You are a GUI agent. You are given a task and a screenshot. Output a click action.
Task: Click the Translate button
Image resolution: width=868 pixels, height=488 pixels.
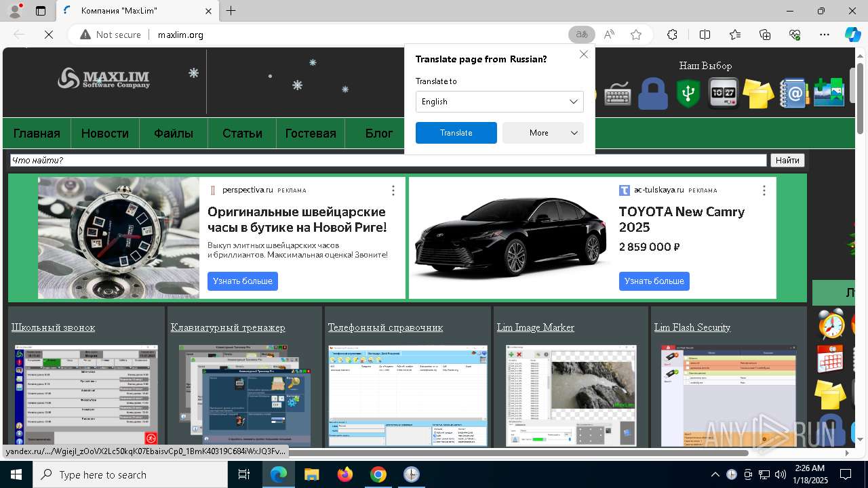click(456, 133)
